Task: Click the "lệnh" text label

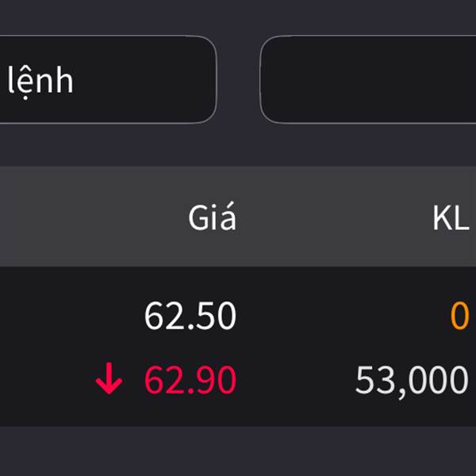Action: point(40,81)
